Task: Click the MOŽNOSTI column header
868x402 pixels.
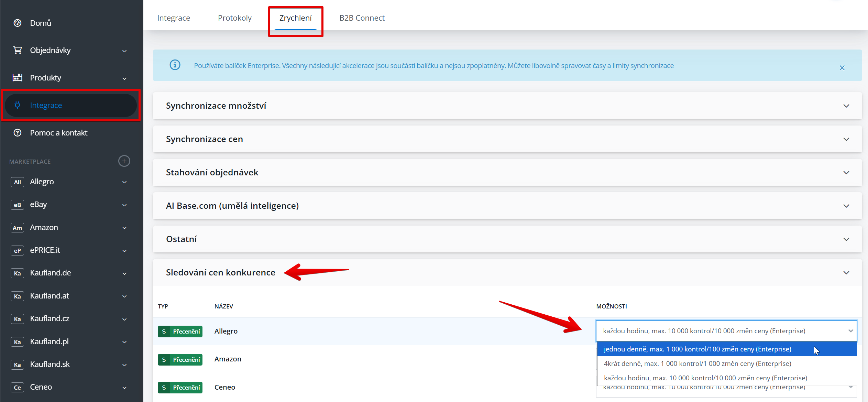Action: pyautogui.click(x=612, y=306)
